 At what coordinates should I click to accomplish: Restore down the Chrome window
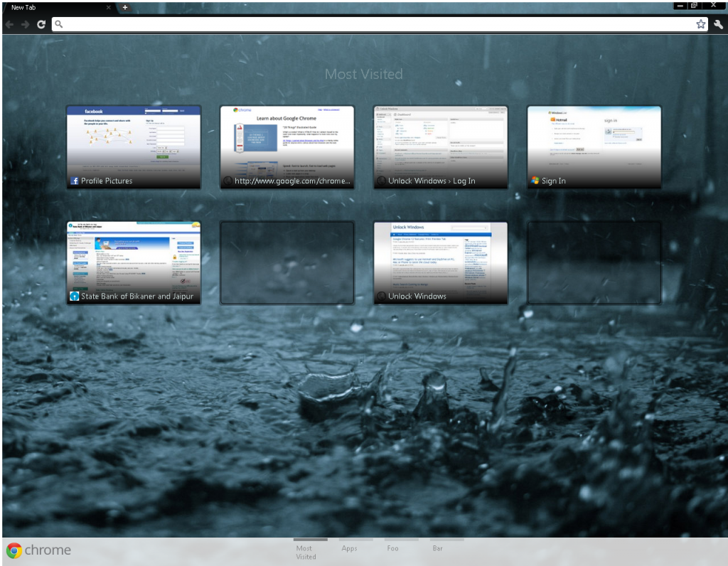point(694,6)
